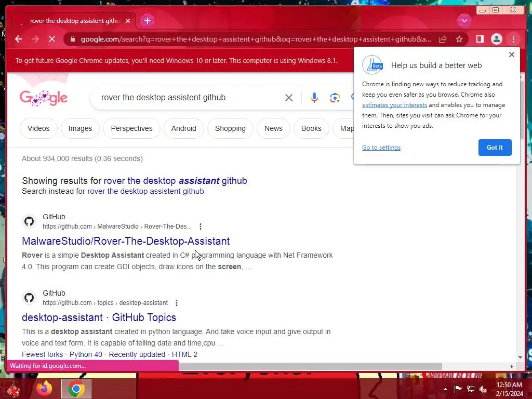This screenshot has width=532, height=399.
Task: Open corrected search rover the desktop assistant github
Action: click(x=175, y=180)
